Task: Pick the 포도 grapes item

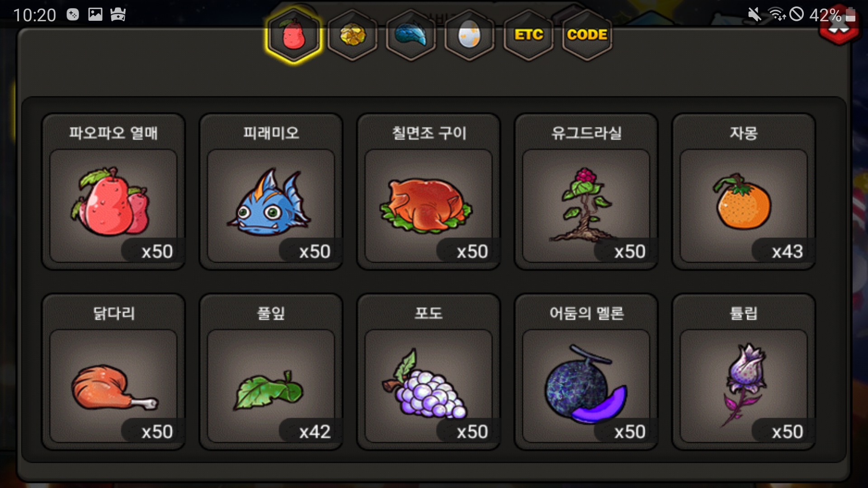Action: pyautogui.click(x=429, y=372)
